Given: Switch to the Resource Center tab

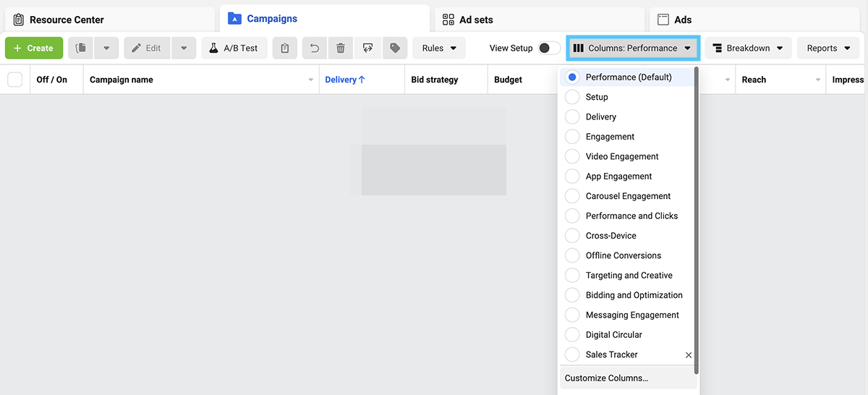Looking at the screenshot, I should point(110,20).
